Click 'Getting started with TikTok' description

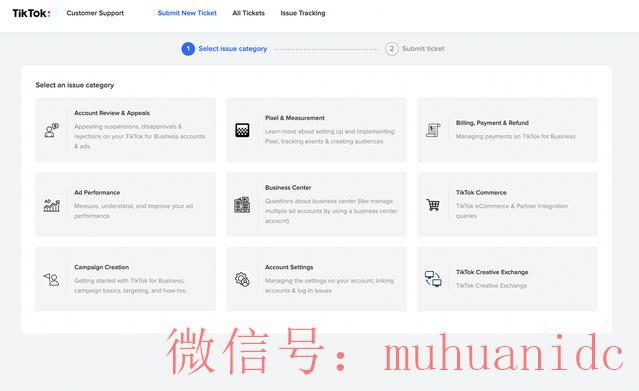point(130,285)
